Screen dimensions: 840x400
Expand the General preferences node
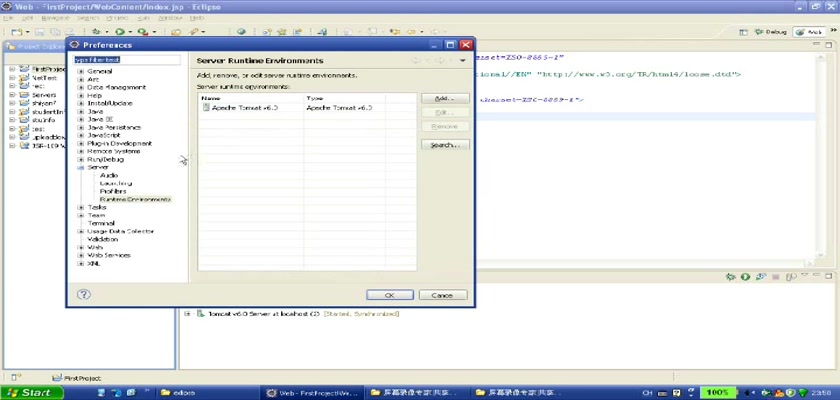pos(80,72)
